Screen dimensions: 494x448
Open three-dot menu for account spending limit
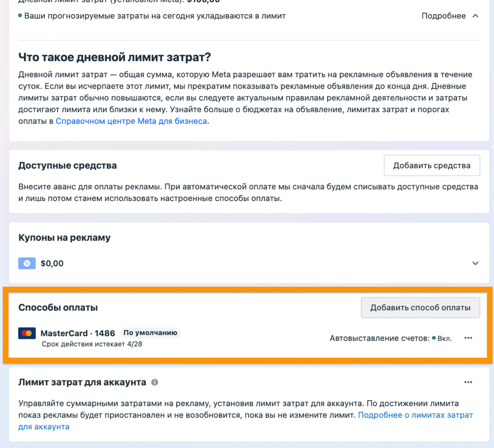[468, 382]
